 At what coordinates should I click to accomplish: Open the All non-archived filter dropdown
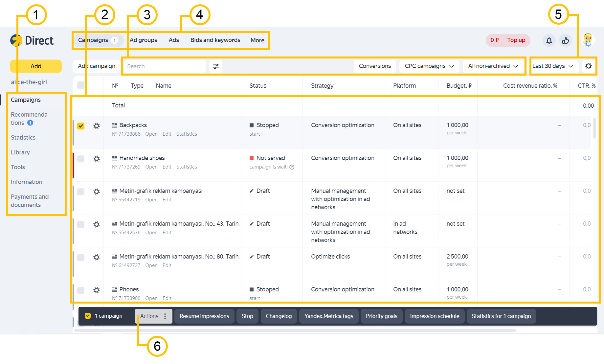click(x=493, y=66)
